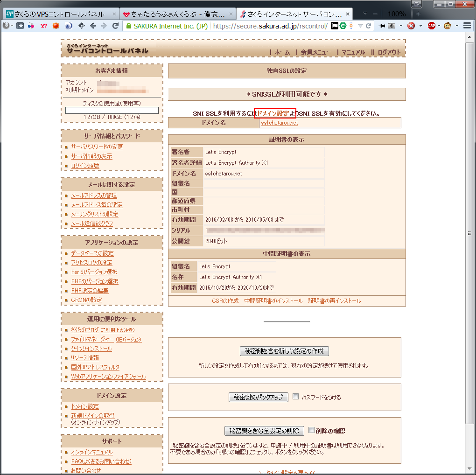Screen dimensions: 476x475
Task: Check the 削除の確認 checkbox
Action: [x=311, y=430]
